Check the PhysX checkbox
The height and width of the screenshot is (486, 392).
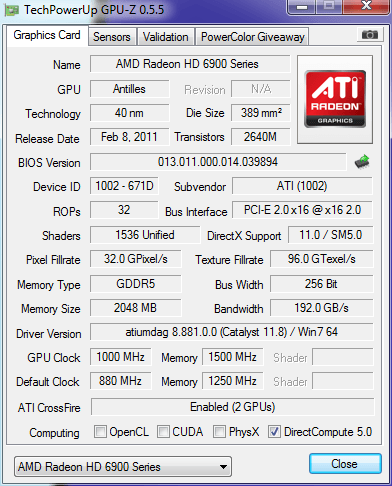(x=219, y=431)
